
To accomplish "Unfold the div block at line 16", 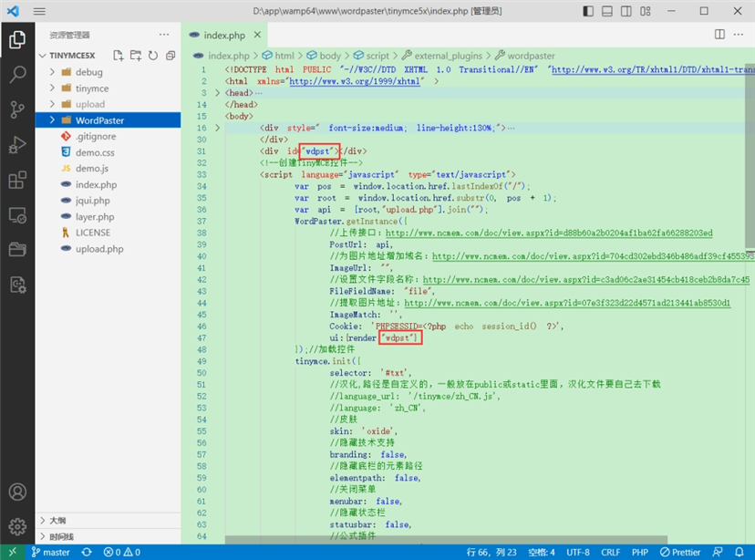I will (x=217, y=128).
